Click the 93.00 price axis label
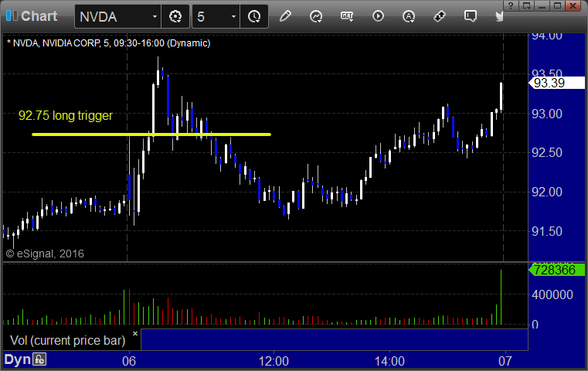Screen dimensions: 588x371 tap(547, 114)
